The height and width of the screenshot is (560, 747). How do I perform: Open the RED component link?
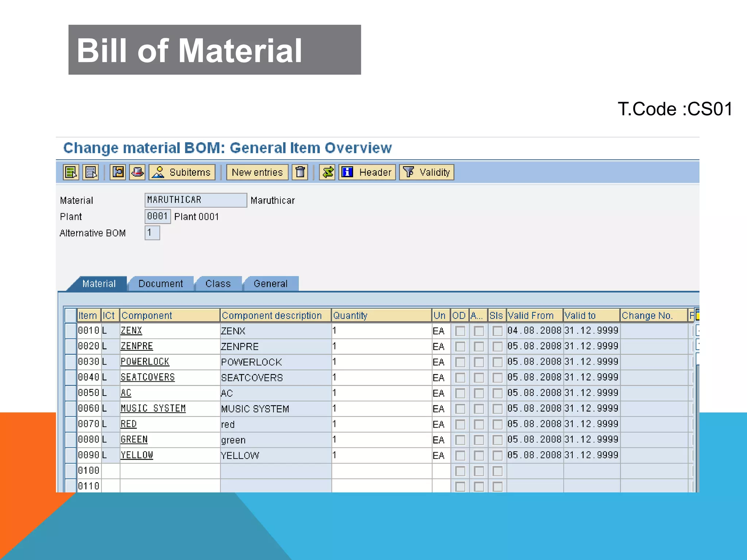pos(129,424)
